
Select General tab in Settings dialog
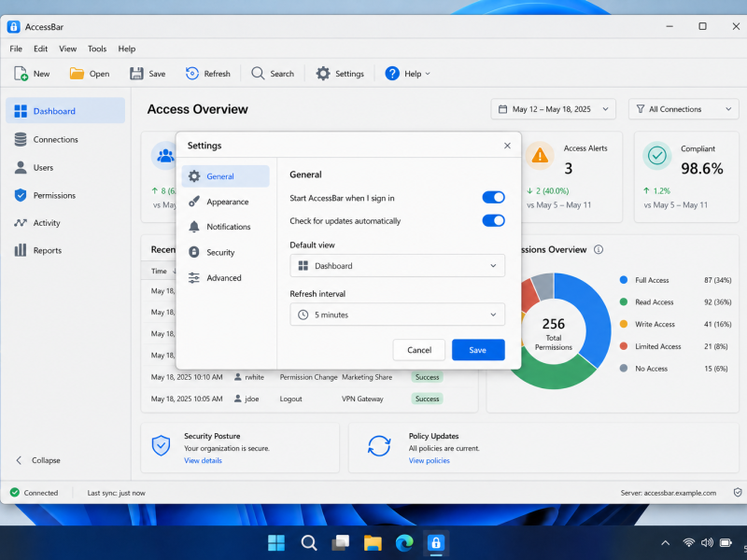225,176
